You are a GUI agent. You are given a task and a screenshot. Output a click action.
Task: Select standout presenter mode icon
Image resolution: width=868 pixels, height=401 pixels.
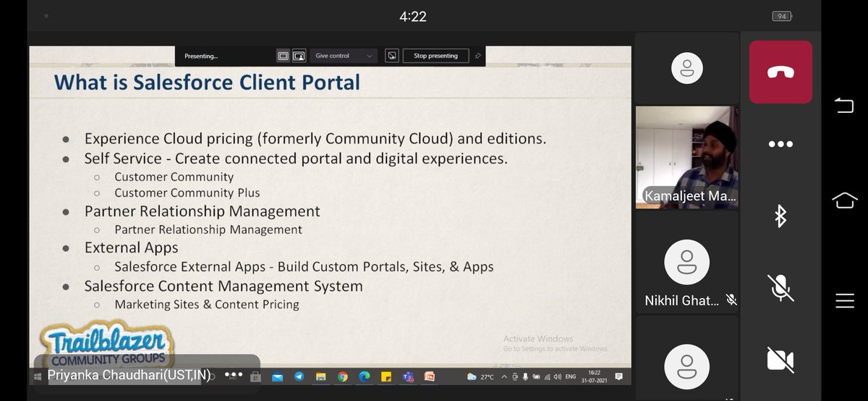click(x=299, y=56)
